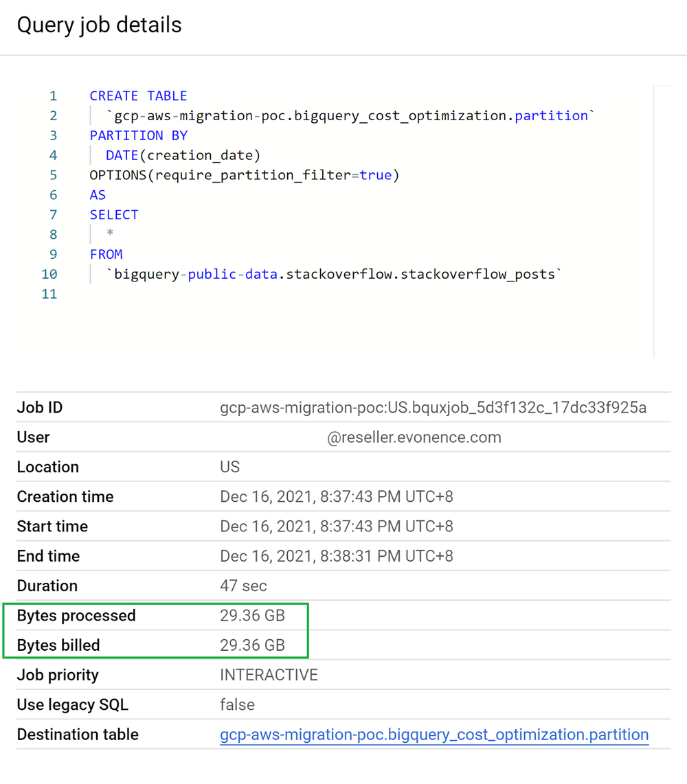This screenshot has height=784, width=687.
Task: Click line number 11 in the query editor
Action: coord(50,294)
